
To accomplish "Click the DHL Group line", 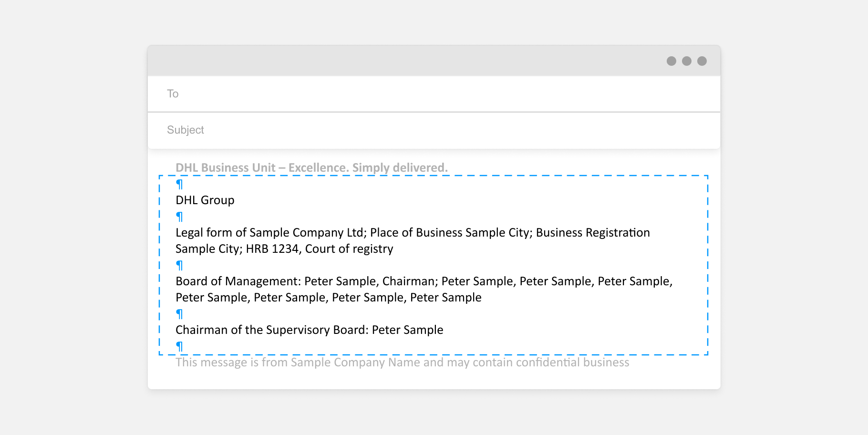I will pos(205,200).
